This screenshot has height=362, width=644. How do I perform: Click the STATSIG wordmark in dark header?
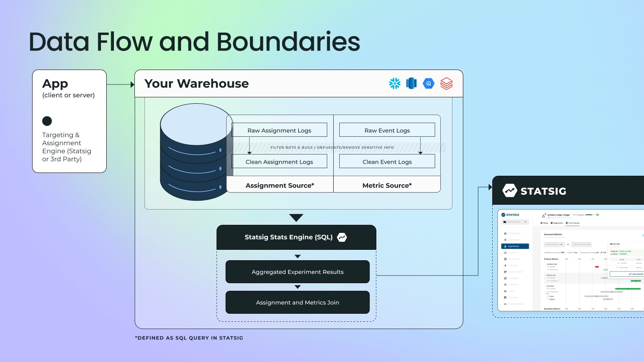point(543,191)
